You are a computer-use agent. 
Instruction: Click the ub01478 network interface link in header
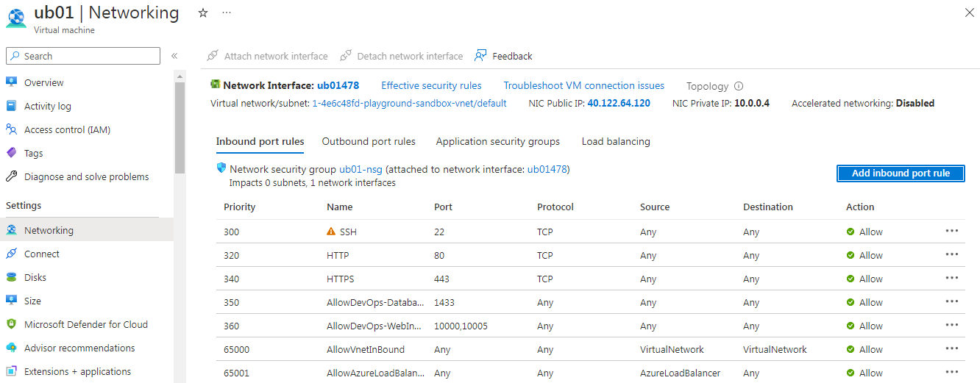pyautogui.click(x=338, y=86)
